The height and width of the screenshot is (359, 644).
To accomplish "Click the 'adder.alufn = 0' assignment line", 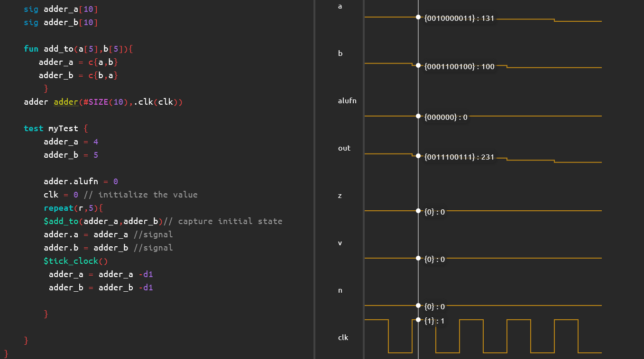I will [81, 181].
